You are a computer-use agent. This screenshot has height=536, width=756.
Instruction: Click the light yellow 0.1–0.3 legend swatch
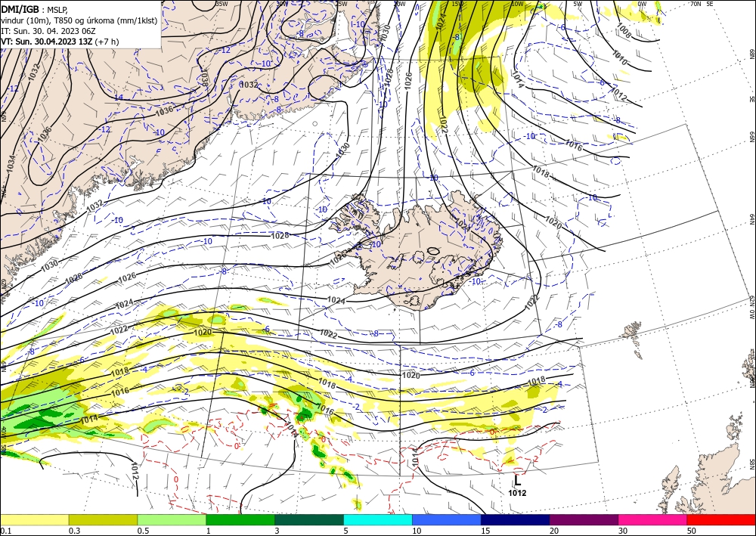[34, 519]
